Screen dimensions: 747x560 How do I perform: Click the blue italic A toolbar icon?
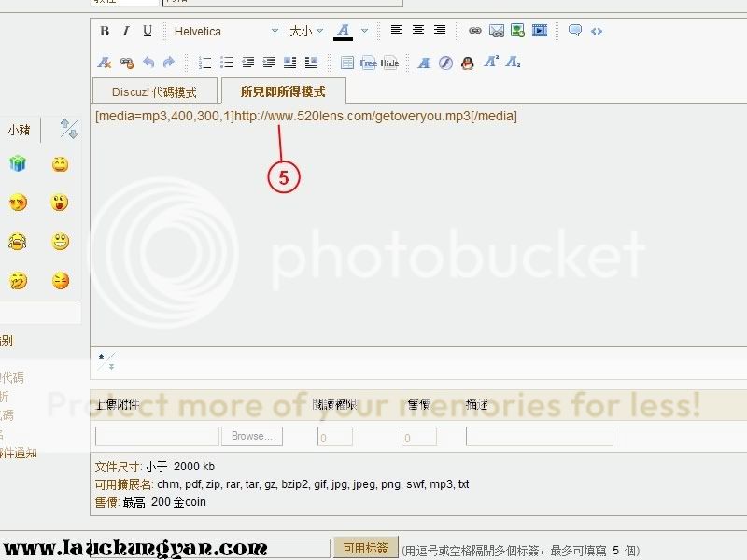(424, 63)
